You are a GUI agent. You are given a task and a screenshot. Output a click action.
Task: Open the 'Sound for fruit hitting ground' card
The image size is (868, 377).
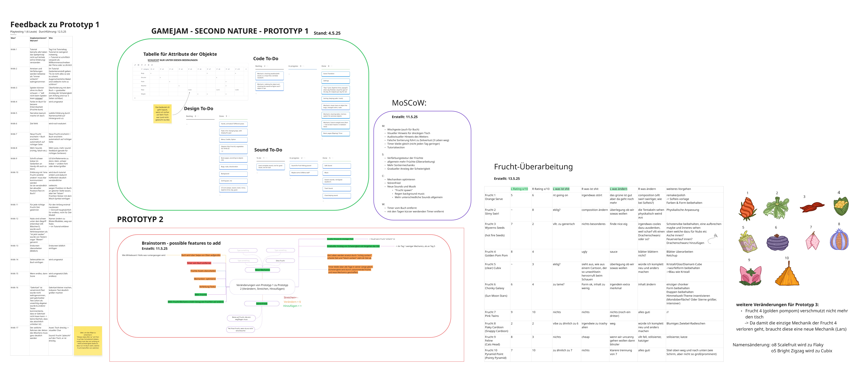click(x=304, y=166)
